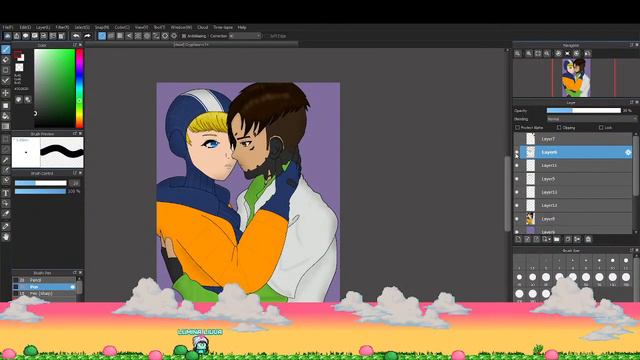The width and height of the screenshot is (640, 360).
Task: Click the Redo arrow in the toolbar
Action: tap(87, 36)
